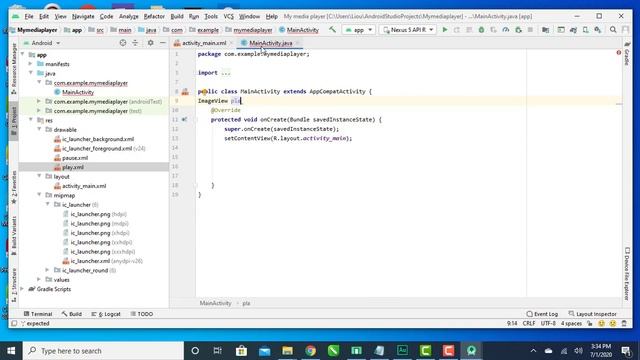Select activity_main.xml in layout folder

pos(84,186)
